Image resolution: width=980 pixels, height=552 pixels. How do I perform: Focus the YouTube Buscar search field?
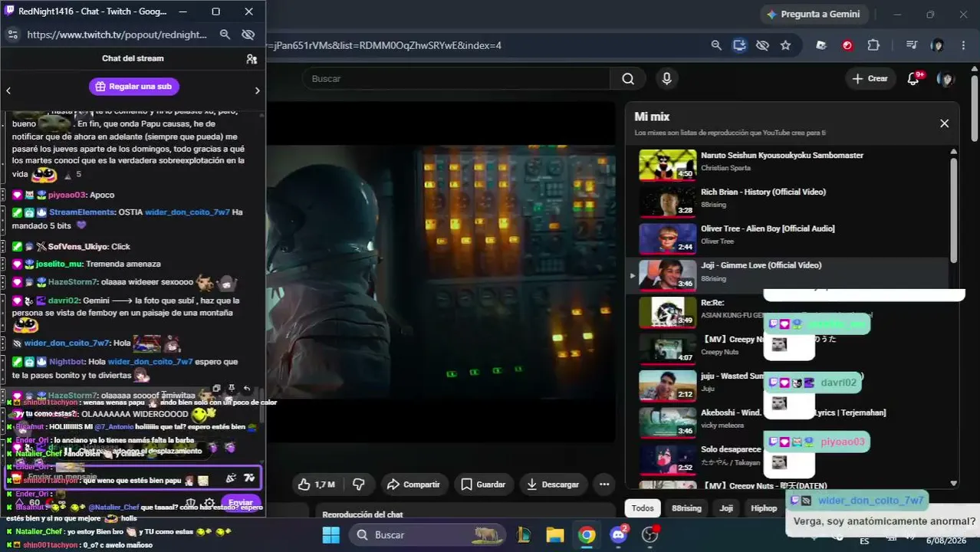[456, 79]
